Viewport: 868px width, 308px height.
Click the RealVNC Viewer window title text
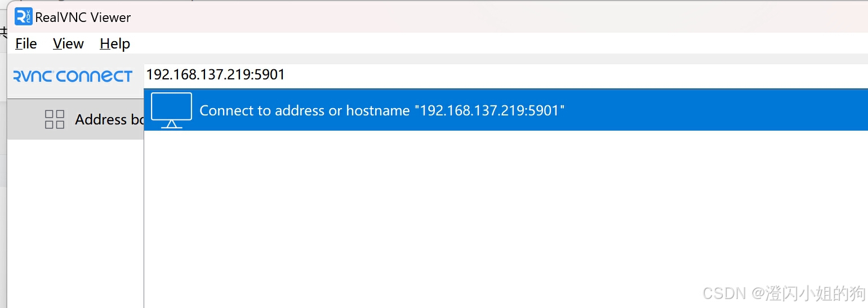(83, 17)
